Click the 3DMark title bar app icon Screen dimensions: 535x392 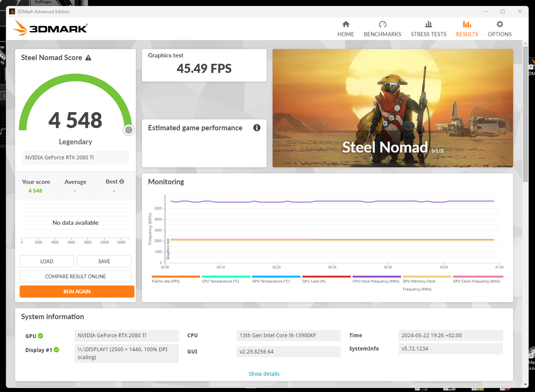[x=12, y=11]
